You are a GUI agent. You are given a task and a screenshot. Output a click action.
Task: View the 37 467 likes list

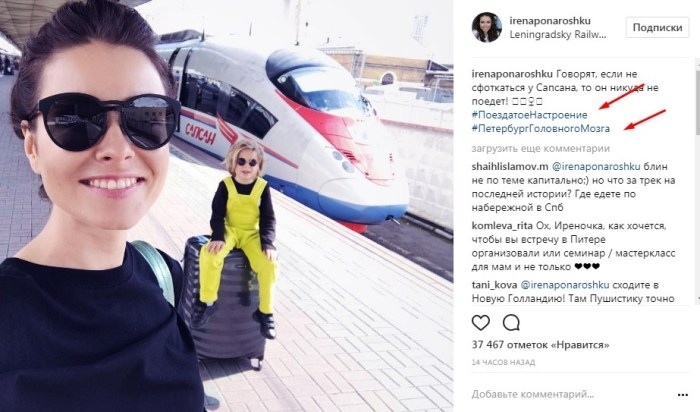click(x=541, y=345)
